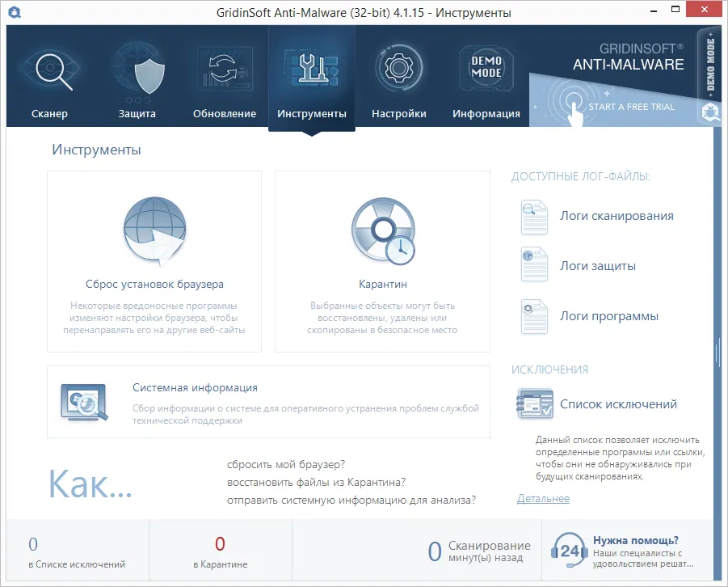Open the Карантин tool title
Image resolution: width=728 pixels, height=587 pixels.
383,284
